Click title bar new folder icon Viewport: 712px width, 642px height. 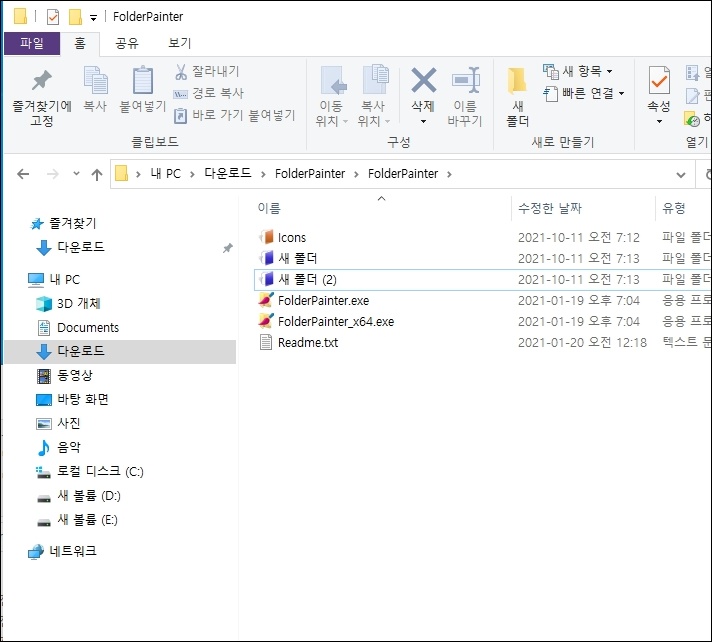pos(75,17)
